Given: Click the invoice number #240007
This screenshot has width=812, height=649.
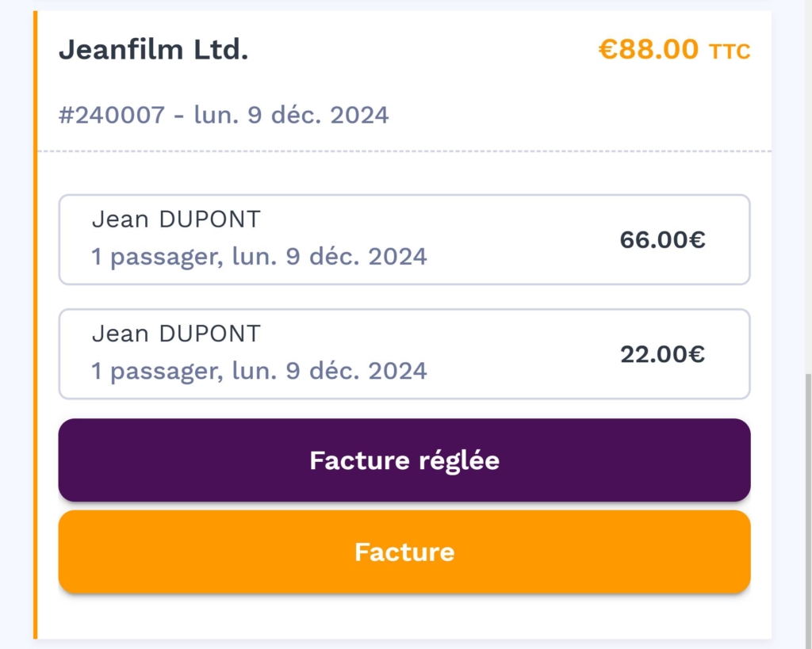Looking at the screenshot, I should tap(111, 116).
